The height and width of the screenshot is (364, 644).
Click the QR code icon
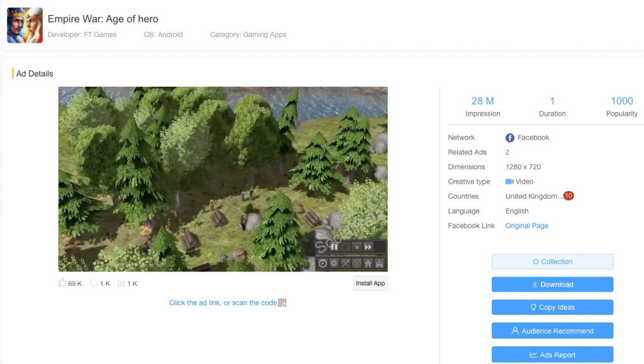pyautogui.click(x=282, y=302)
